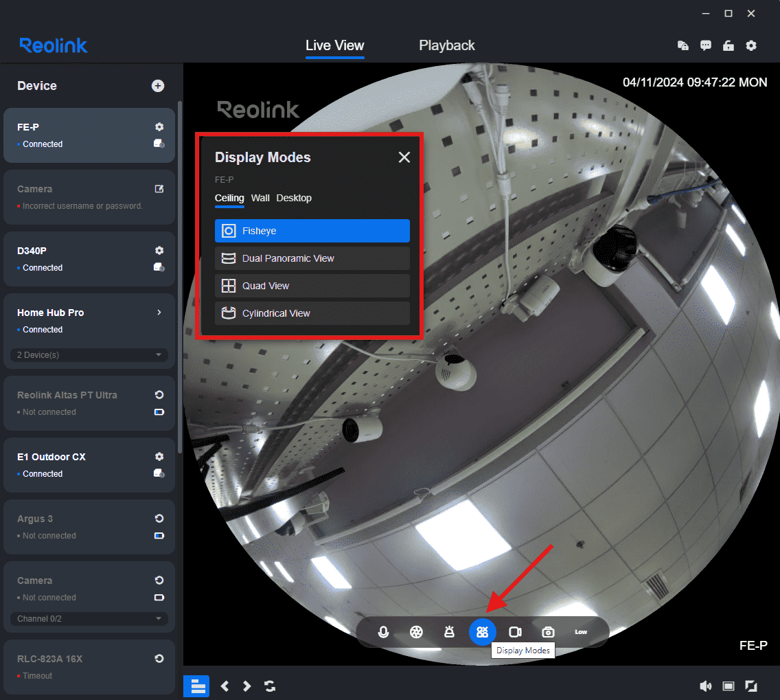
Task: Open the Channel 0/2 dropdown
Action: 89,619
